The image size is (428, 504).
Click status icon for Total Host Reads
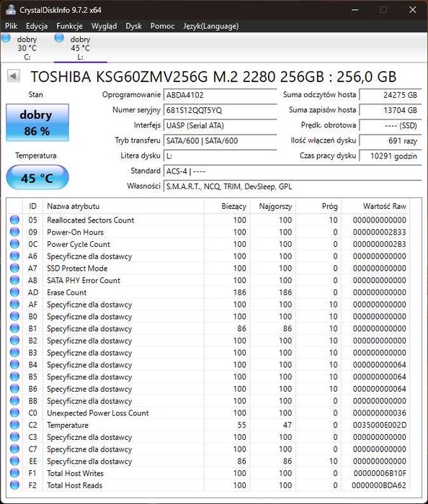(14, 485)
